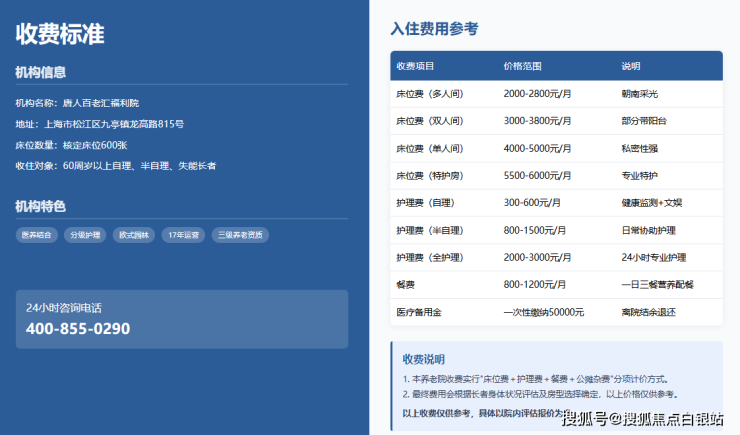
Task: Click the 分级护理 feature tag
Action: (x=85, y=235)
